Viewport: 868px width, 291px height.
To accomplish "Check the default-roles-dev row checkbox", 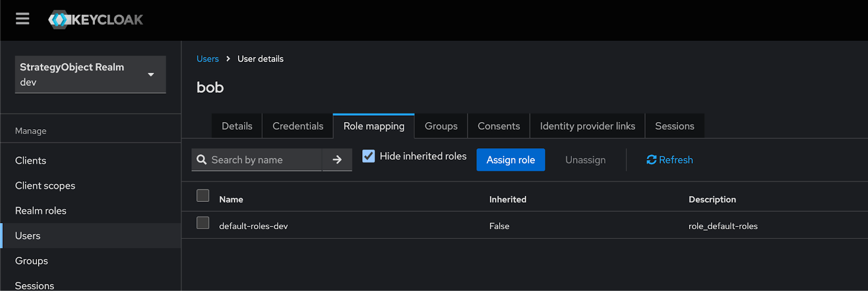I will click(x=203, y=223).
